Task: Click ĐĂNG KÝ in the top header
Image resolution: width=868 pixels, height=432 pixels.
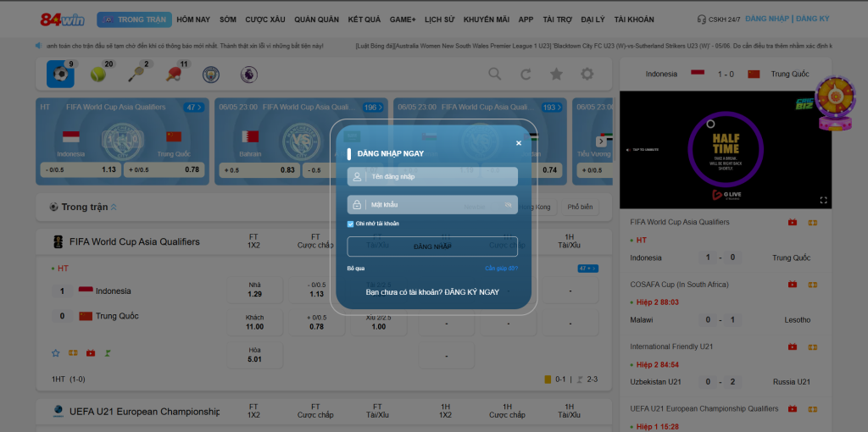Action: [813, 19]
